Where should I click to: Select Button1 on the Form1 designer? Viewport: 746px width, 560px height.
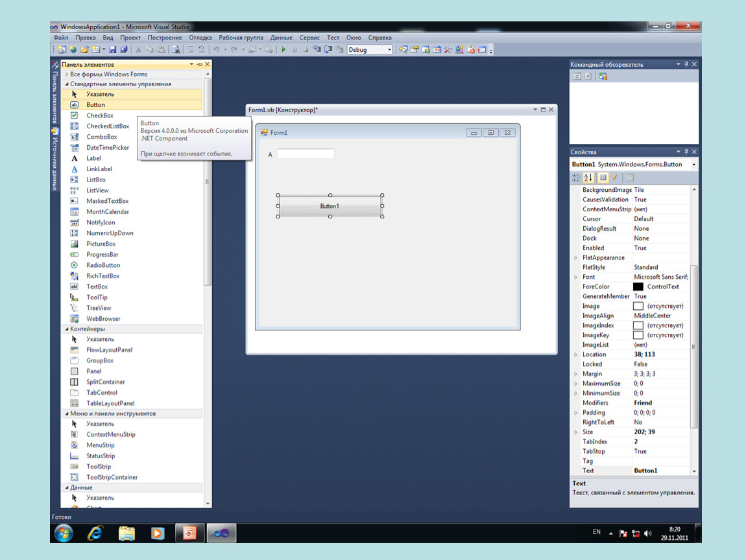coord(330,206)
